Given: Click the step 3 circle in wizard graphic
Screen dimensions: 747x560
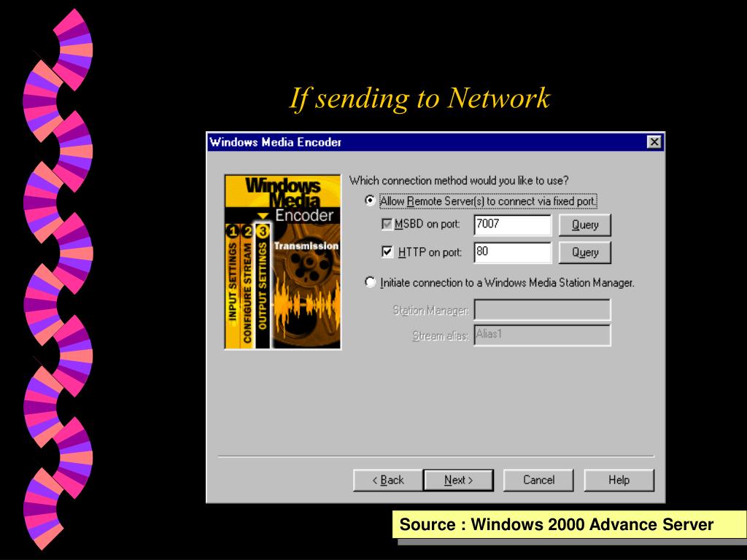Looking at the screenshot, I should (x=263, y=232).
